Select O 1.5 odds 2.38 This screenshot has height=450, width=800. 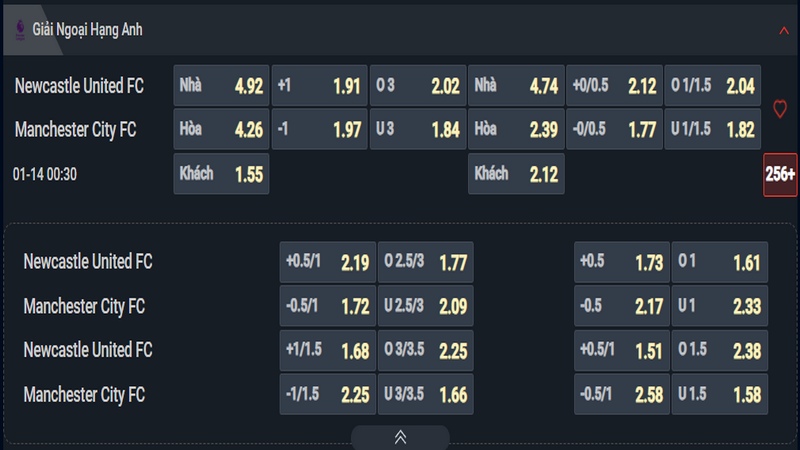pyautogui.click(x=720, y=350)
